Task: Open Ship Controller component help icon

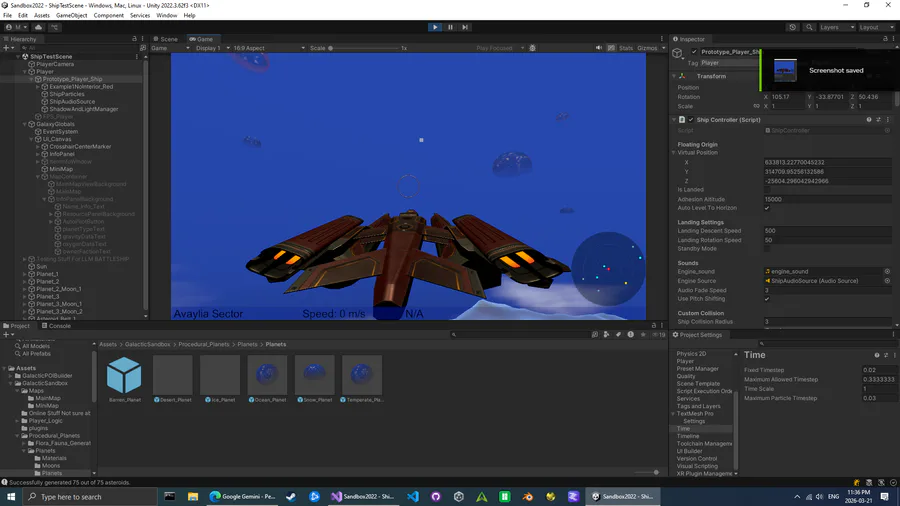Action: click(869, 120)
